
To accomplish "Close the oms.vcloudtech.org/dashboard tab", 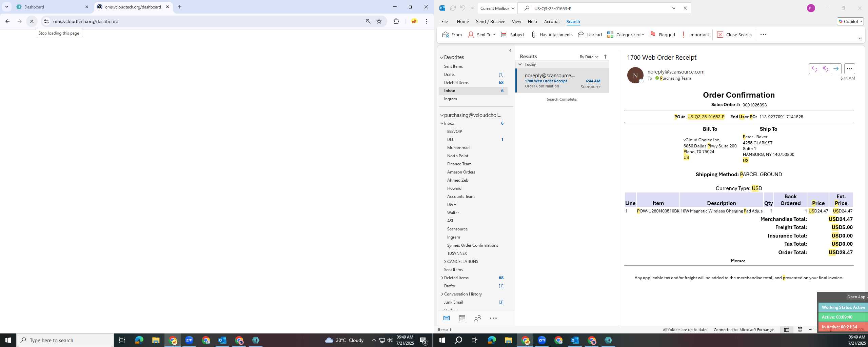I will (167, 7).
